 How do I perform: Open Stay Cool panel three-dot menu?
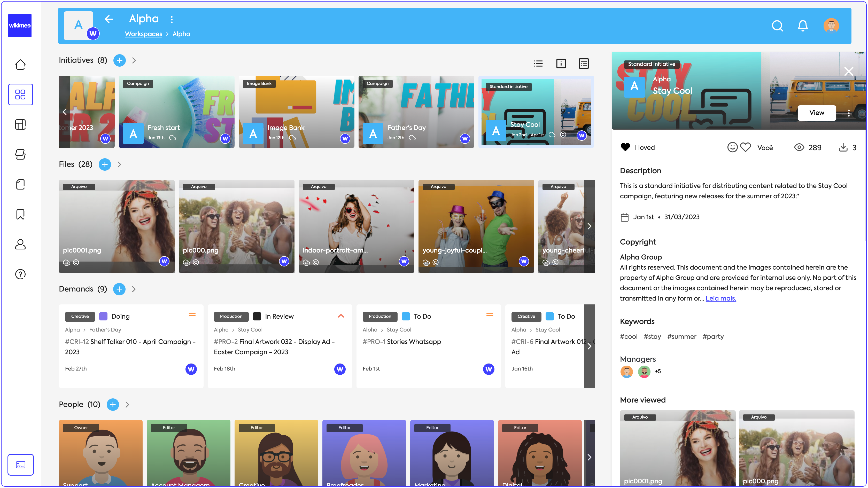tap(848, 113)
